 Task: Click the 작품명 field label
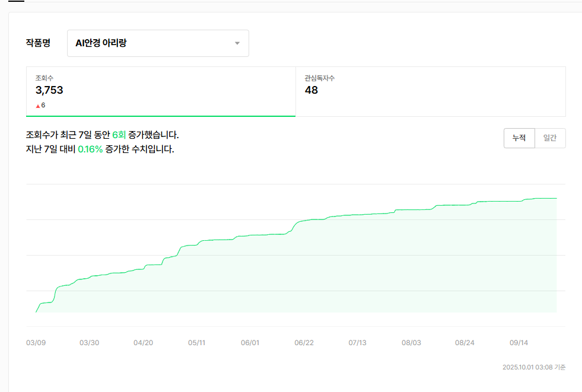tap(38, 43)
